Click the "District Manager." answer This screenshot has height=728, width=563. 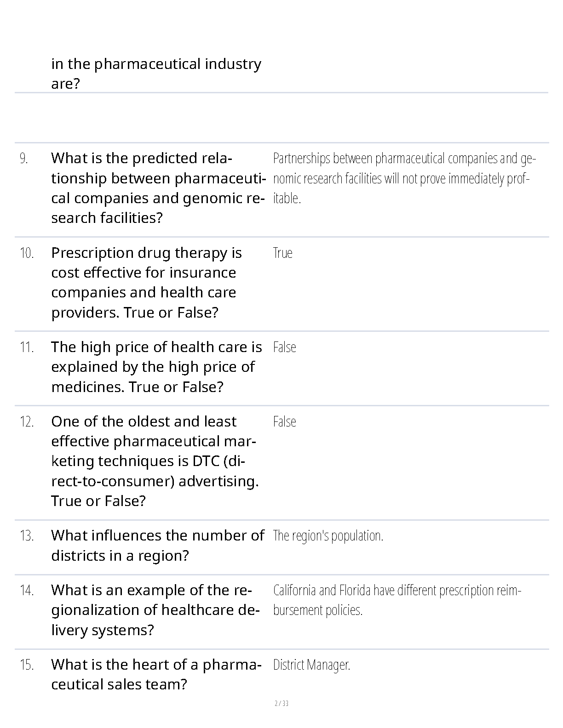coord(311,665)
